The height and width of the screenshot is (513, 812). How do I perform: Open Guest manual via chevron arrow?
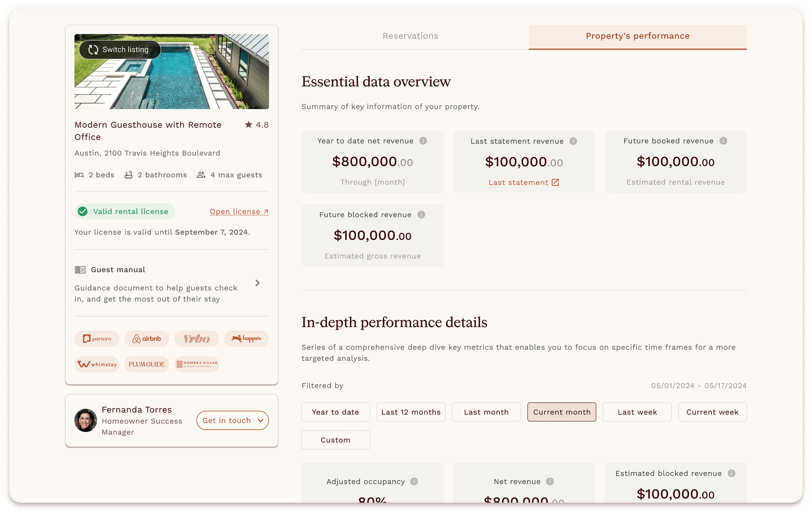(x=257, y=283)
